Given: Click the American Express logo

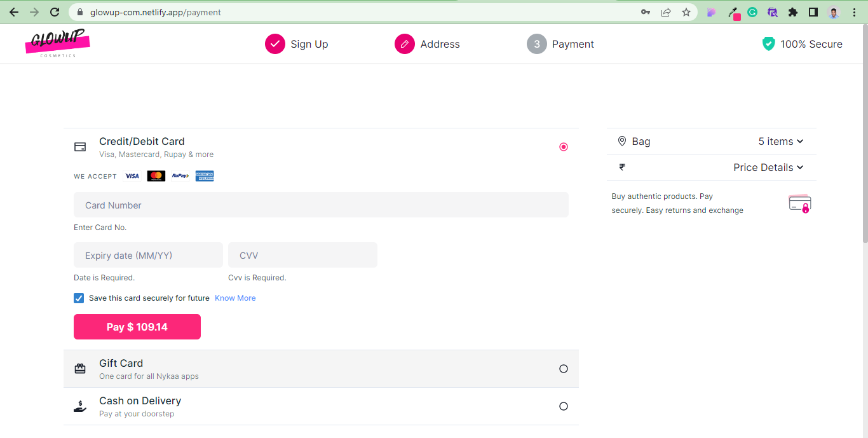Looking at the screenshot, I should click(205, 176).
